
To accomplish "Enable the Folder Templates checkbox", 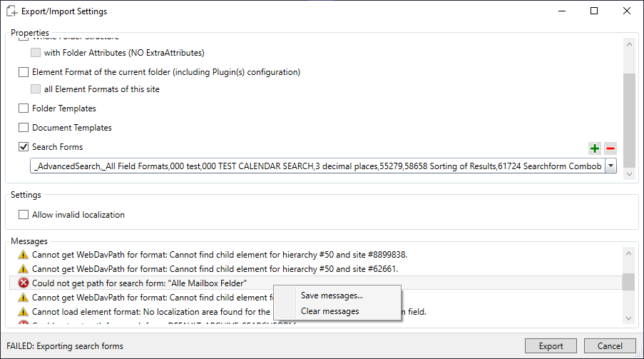I will pyautogui.click(x=24, y=108).
